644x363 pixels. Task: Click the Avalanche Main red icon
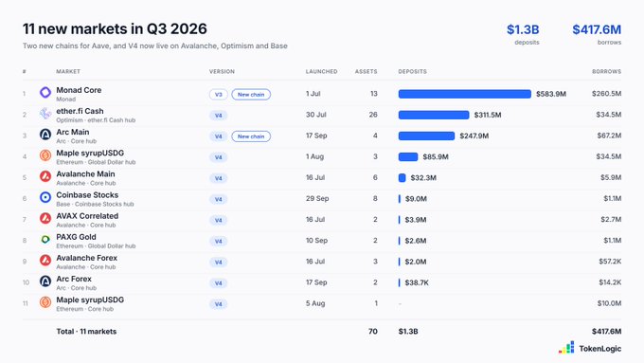pos(45,176)
